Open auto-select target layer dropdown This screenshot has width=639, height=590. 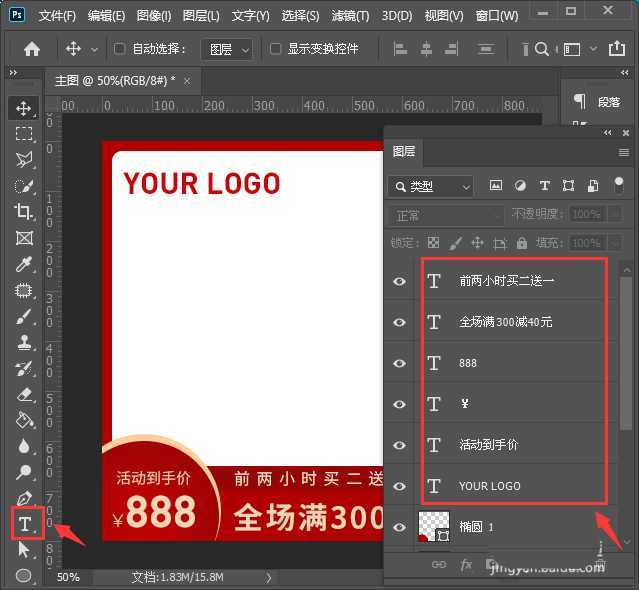pos(225,49)
